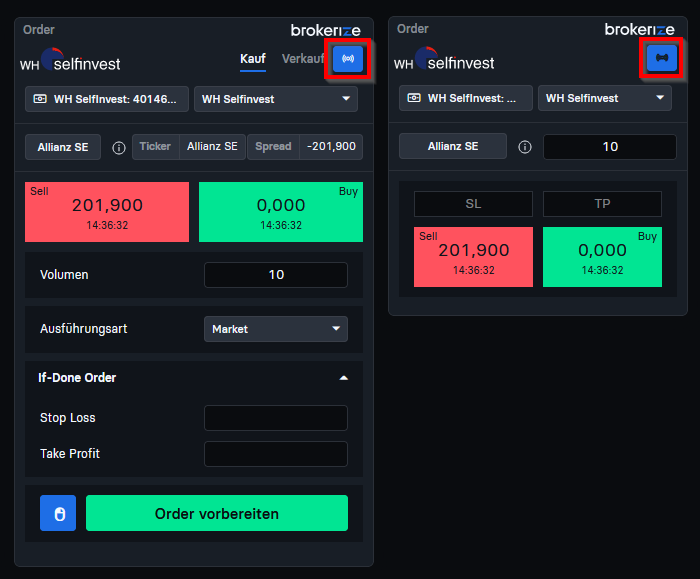Click WH selfinvest logo in left panel

(70, 61)
